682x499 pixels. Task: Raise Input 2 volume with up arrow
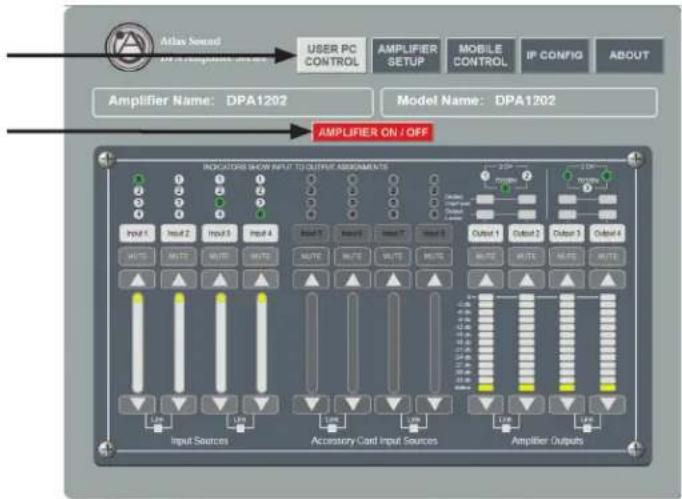(x=179, y=280)
